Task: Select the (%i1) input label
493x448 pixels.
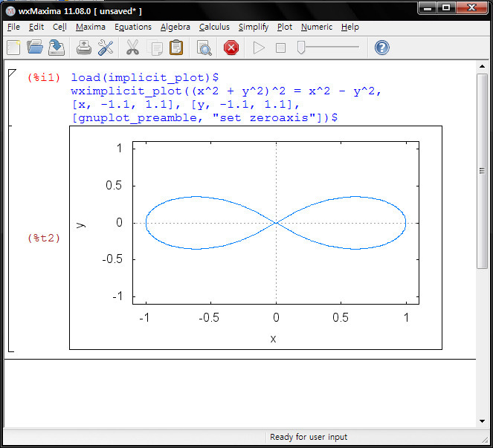Action: [44, 77]
